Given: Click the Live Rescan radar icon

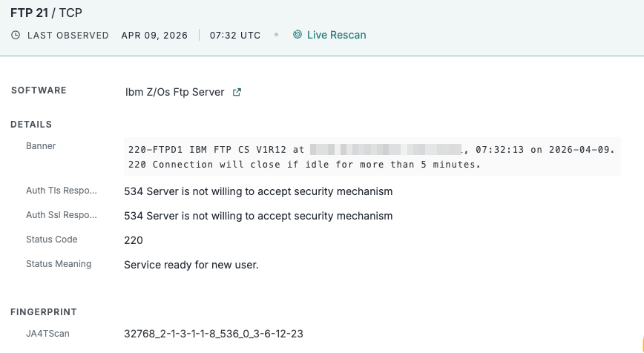Looking at the screenshot, I should click(x=298, y=35).
